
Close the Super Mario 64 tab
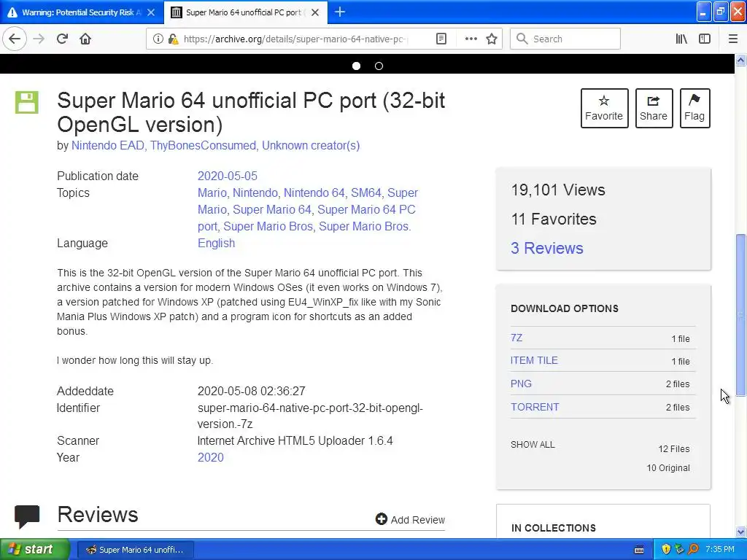tap(315, 12)
